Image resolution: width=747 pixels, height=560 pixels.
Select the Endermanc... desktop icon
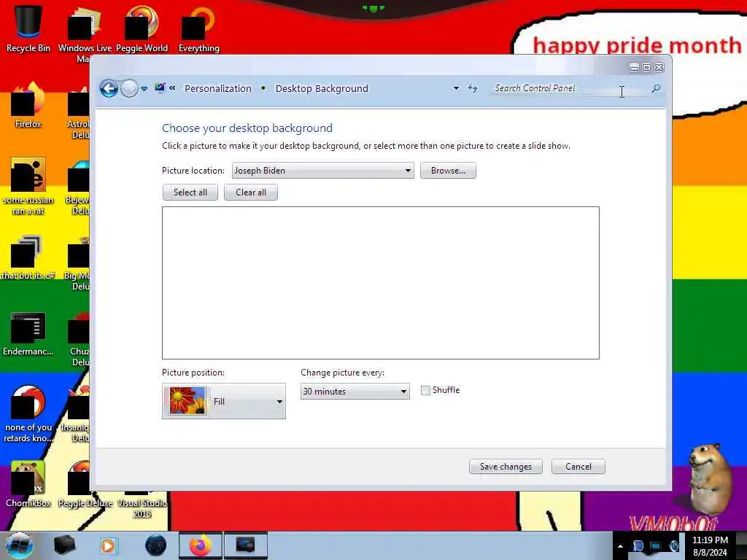pyautogui.click(x=28, y=333)
